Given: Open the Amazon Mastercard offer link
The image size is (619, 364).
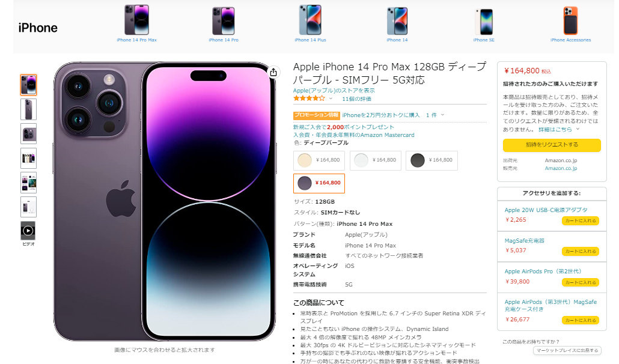Looking at the screenshot, I should click(353, 135).
